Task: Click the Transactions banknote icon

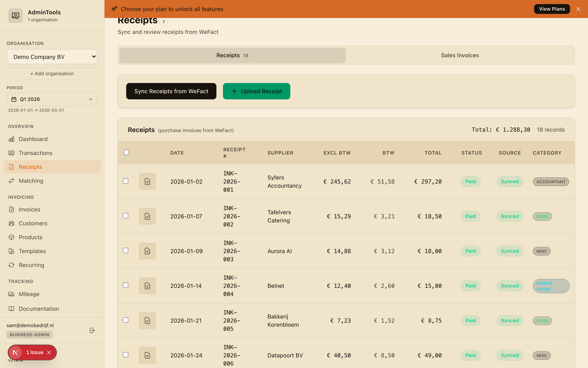Action: tap(11, 153)
